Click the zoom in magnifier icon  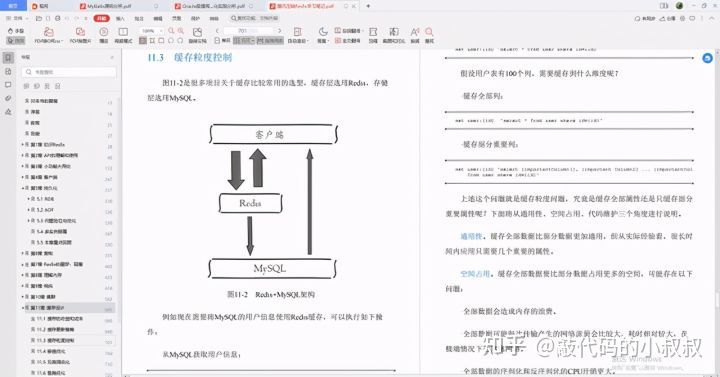tap(180, 31)
